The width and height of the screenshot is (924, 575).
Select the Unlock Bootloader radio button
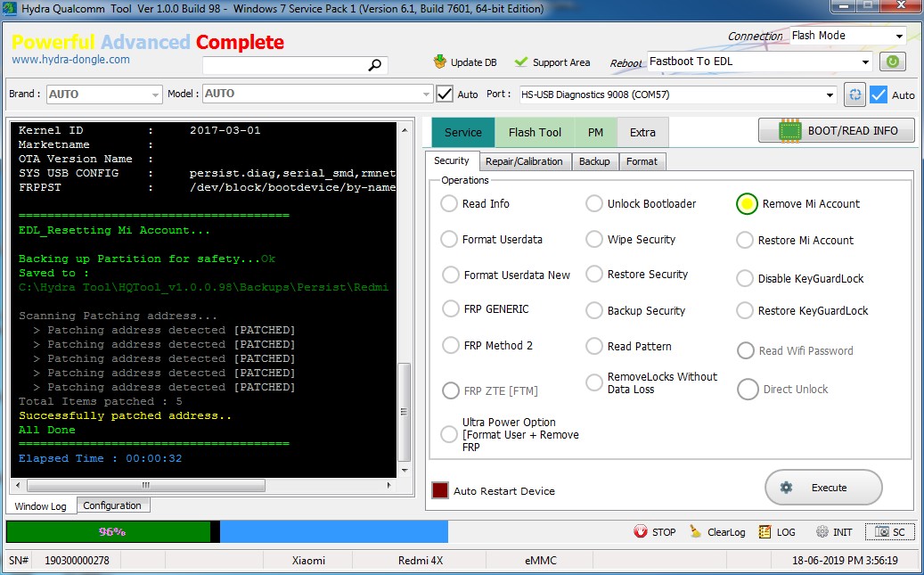click(x=594, y=203)
